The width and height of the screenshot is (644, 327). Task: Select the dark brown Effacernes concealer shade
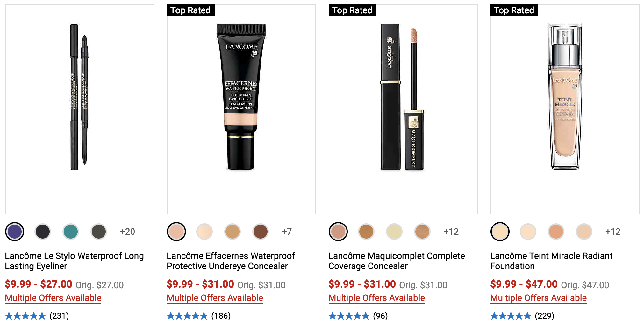click(x=261, y=232)
